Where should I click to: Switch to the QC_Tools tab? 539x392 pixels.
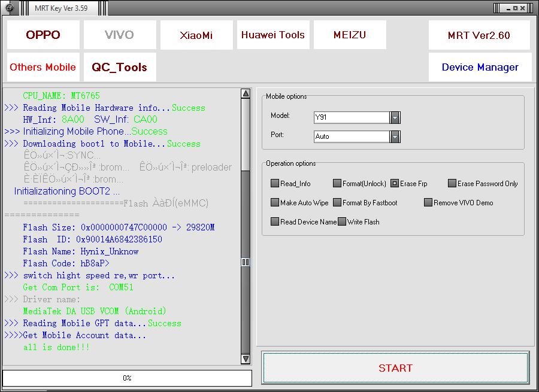coord(120,67)
